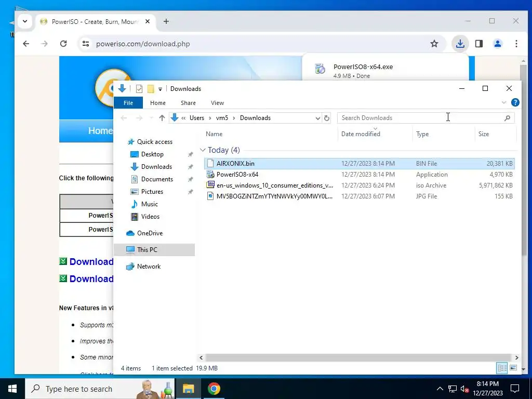Go up one folder level in Explorer
Image resolution: width=532 pixels, height=399 pixels.
point(162,118)
